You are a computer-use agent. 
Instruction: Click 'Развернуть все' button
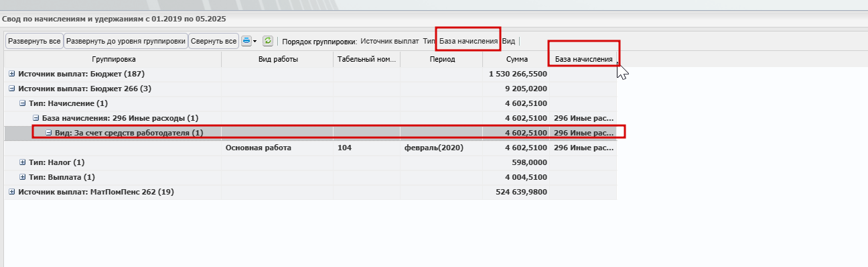pos(34,41)
